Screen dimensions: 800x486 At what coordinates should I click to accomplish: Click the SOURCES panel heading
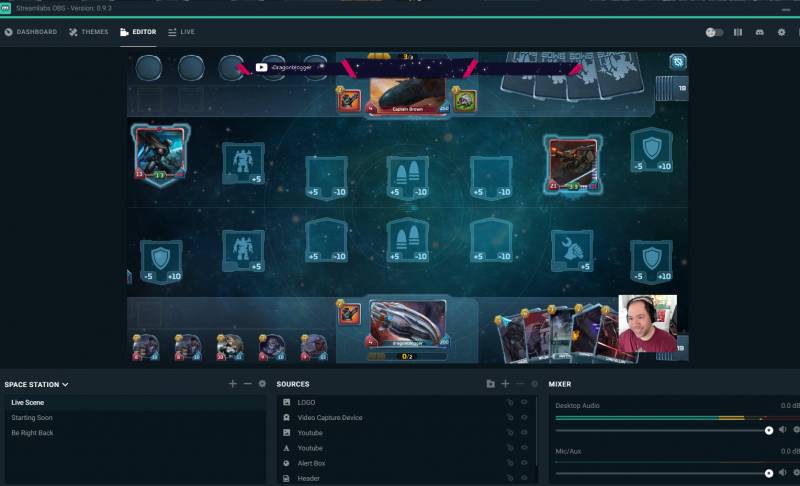(x=293, y=384)
